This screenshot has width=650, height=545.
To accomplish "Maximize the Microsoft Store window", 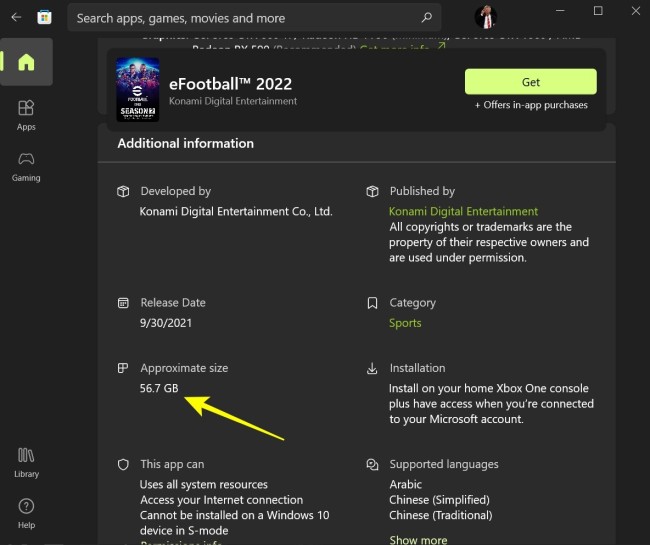I will pyautogui.click(x=598, y=11).
